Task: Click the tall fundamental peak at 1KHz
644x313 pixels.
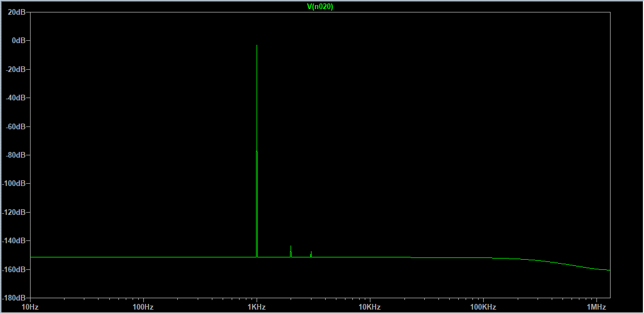Action: point(257,151)
